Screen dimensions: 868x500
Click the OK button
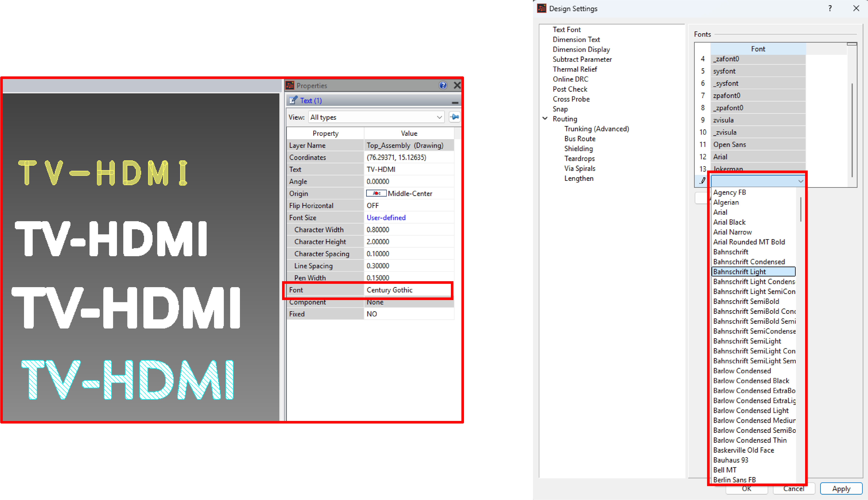[x=746, y=489]
